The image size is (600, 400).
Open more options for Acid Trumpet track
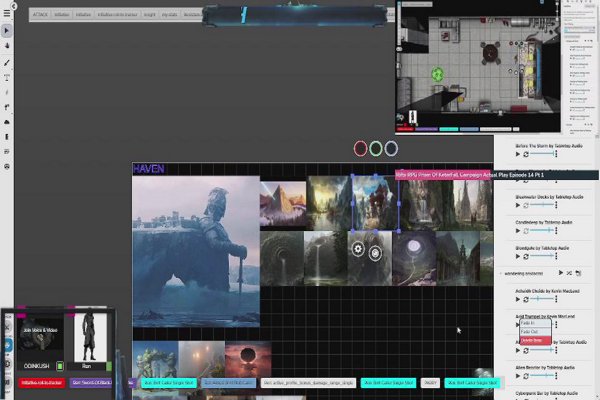(x=556, y=325)
